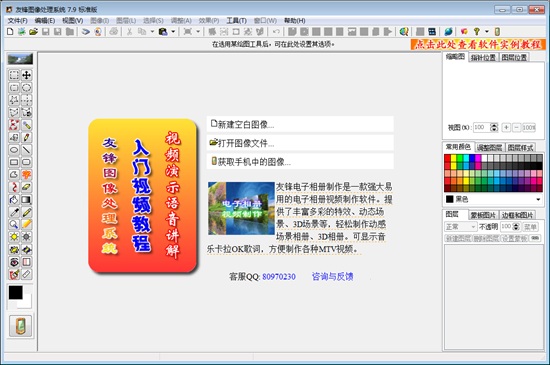
Task: Click the black foreground color swatch
Action: (15, 292)
